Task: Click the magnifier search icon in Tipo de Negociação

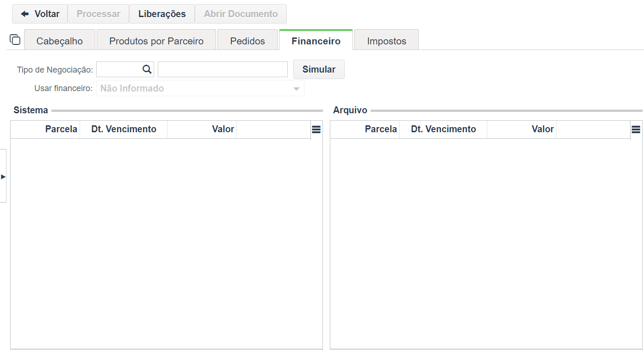Action: [x=147, y=69]
